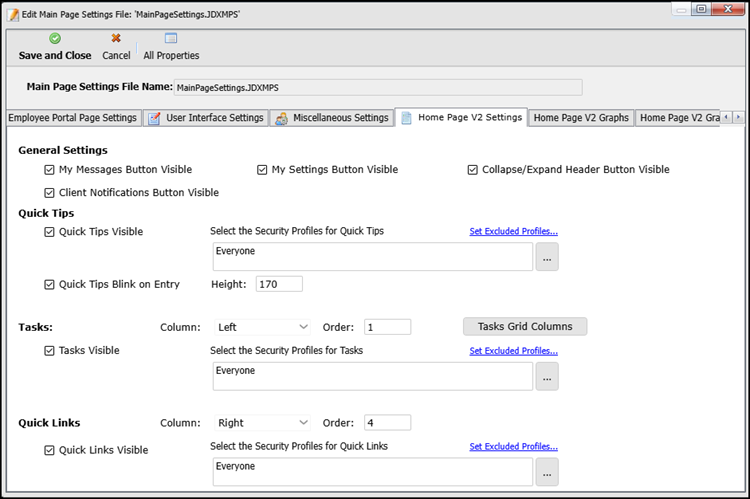Toggle Client Notifications Button Visible checkbox
This screenshot has width=750, height=499.
pyautogui.click(x=49, y=193)
